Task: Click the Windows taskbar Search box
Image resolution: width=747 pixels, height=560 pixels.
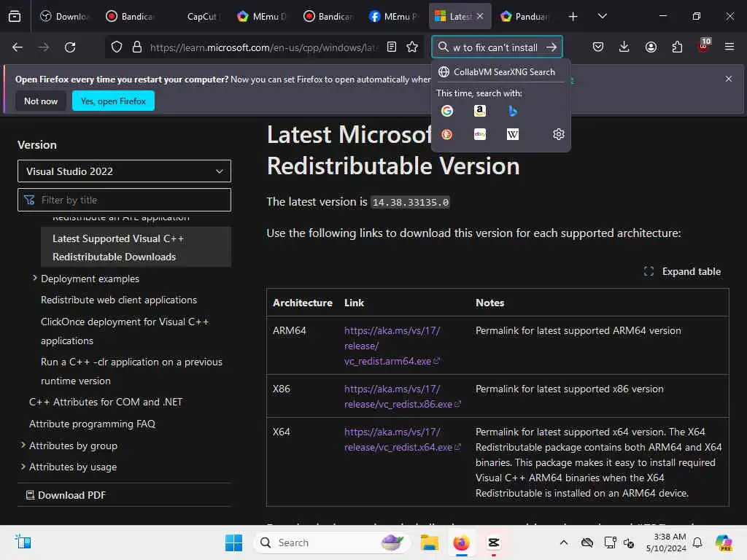Action: tap(332, 542)
